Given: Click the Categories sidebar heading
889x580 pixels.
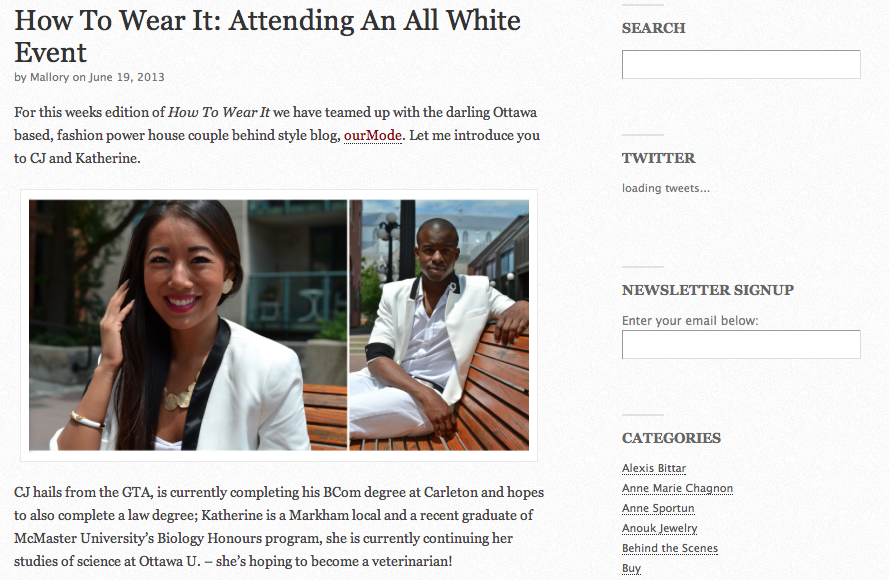Looking at the screenshot, I should point(671,438).
